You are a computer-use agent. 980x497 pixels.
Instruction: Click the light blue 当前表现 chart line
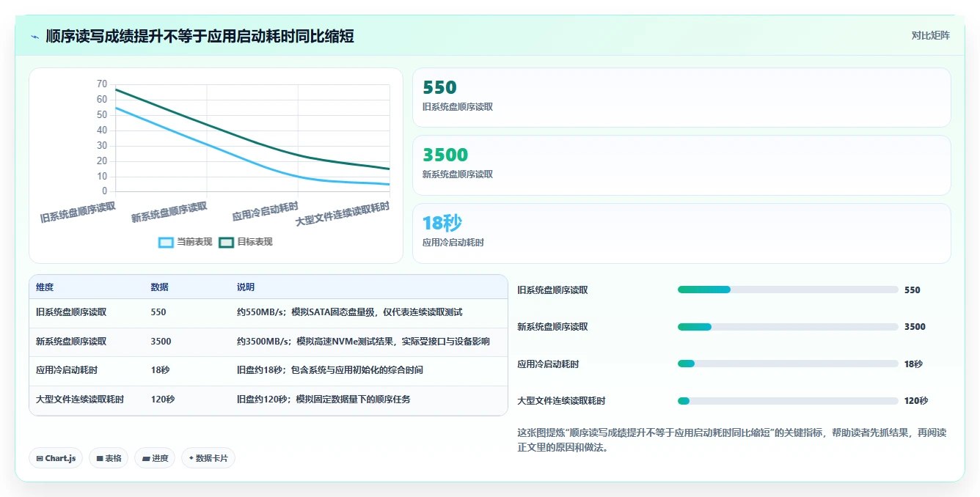pyautogui.click(x=207, y=144)
